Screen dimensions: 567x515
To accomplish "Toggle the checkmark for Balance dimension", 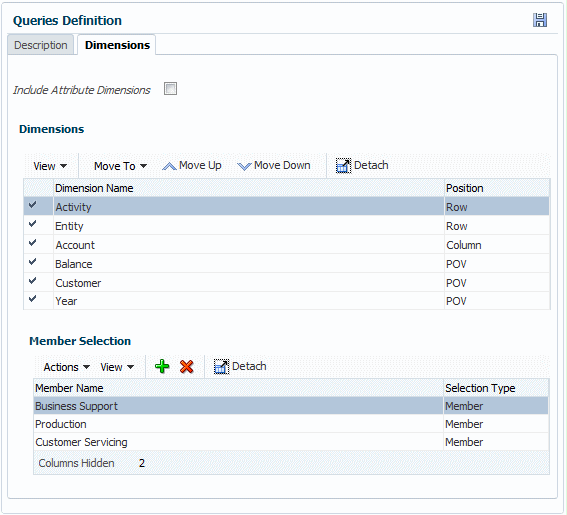I will tap(33, 261).
